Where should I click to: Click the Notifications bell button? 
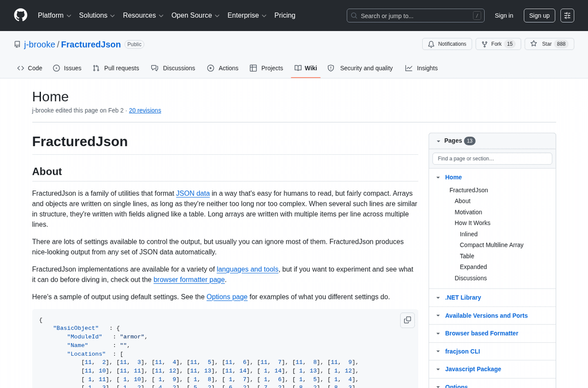[447, 44]
